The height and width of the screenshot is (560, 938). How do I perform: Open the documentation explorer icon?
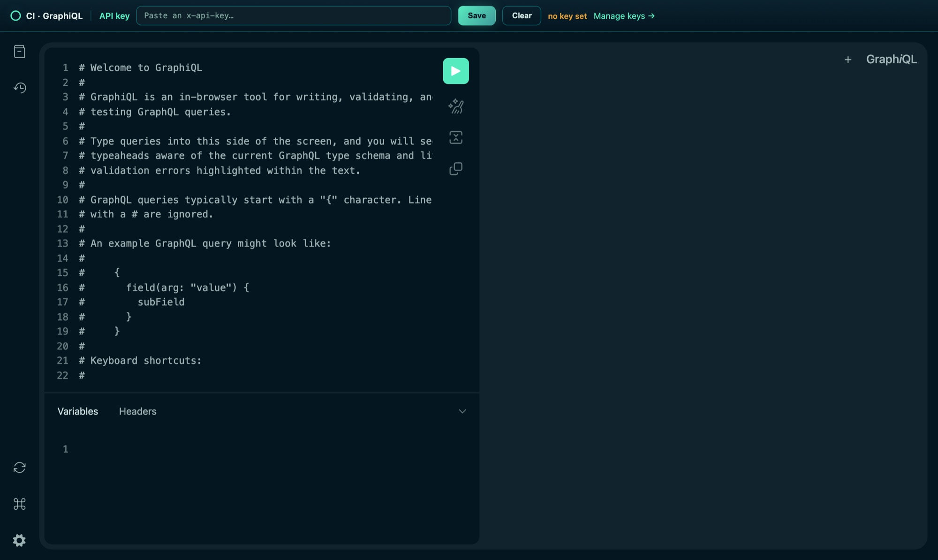click(x=19, y=51)
